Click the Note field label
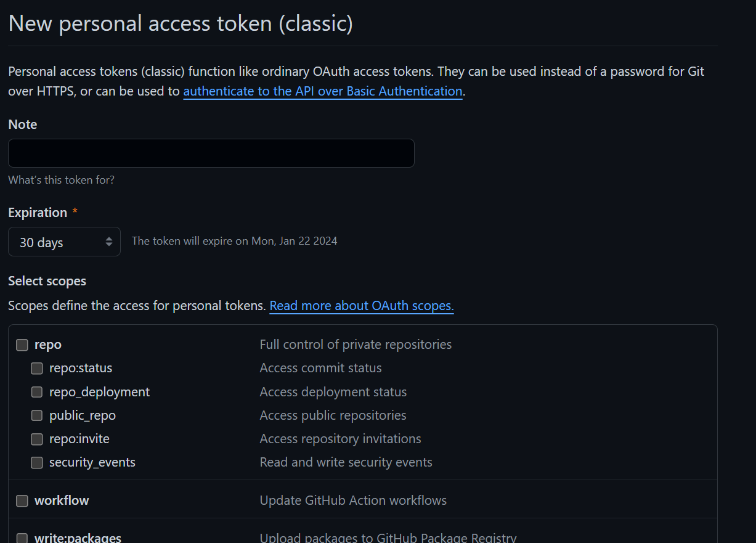 [x=23, y=125]
